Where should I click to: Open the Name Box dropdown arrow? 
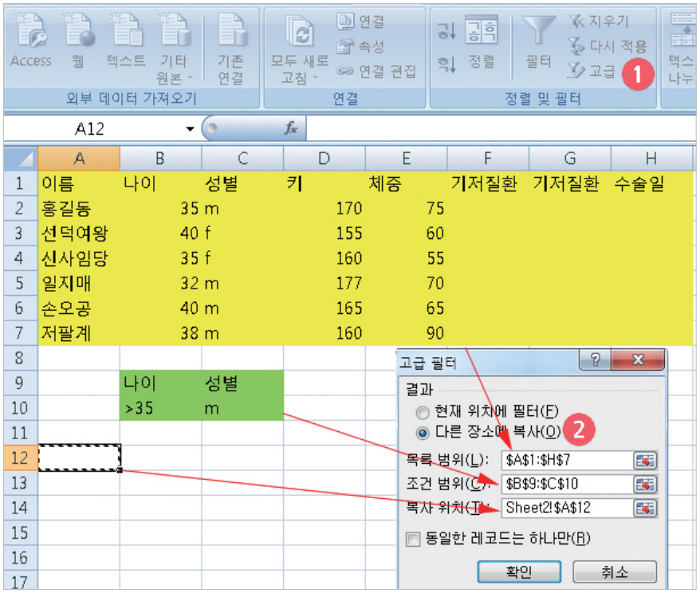[x=191, y=129]
